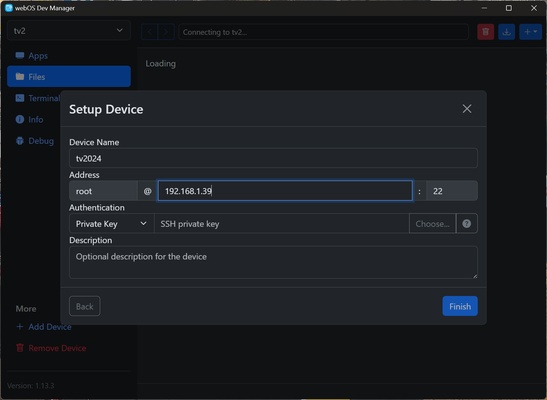Click the webOS Dev Manager app icon

click(9, 8)
